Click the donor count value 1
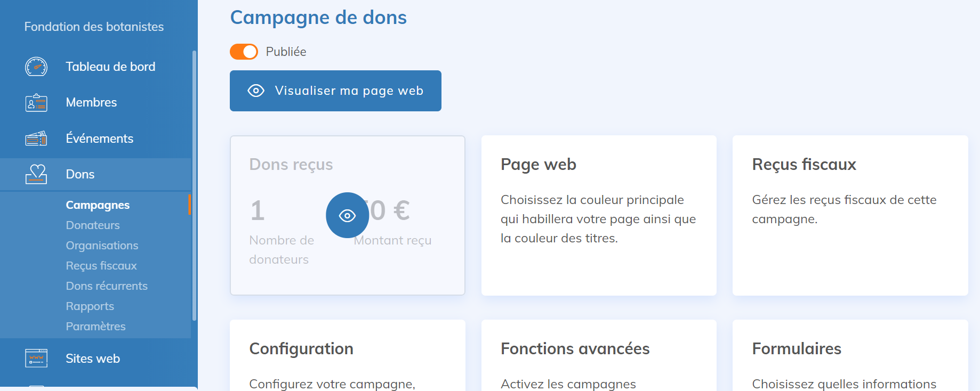Viewport: 980px width, 391px height. (258, 210)
